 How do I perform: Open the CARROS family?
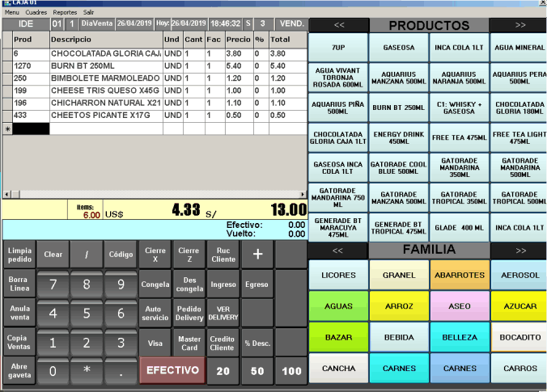click(519, 369)
